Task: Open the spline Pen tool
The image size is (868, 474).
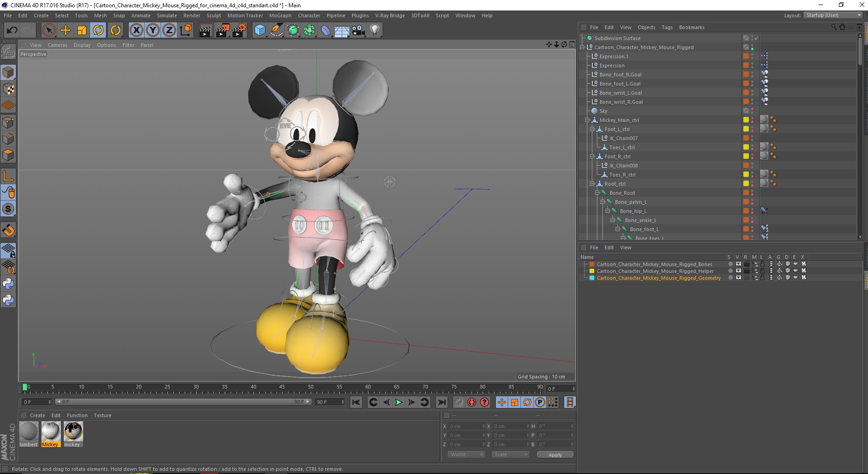Action: [x=277, y=30]
